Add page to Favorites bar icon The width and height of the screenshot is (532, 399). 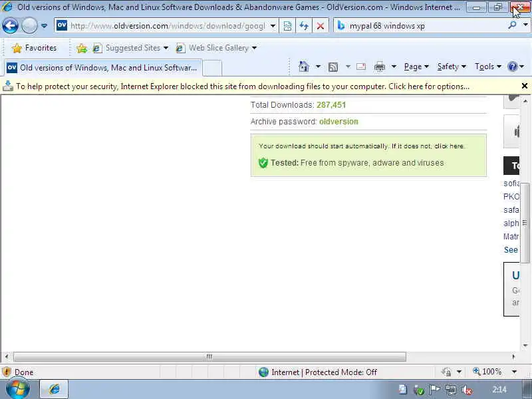pyautogui.click(x=81, y=48)
